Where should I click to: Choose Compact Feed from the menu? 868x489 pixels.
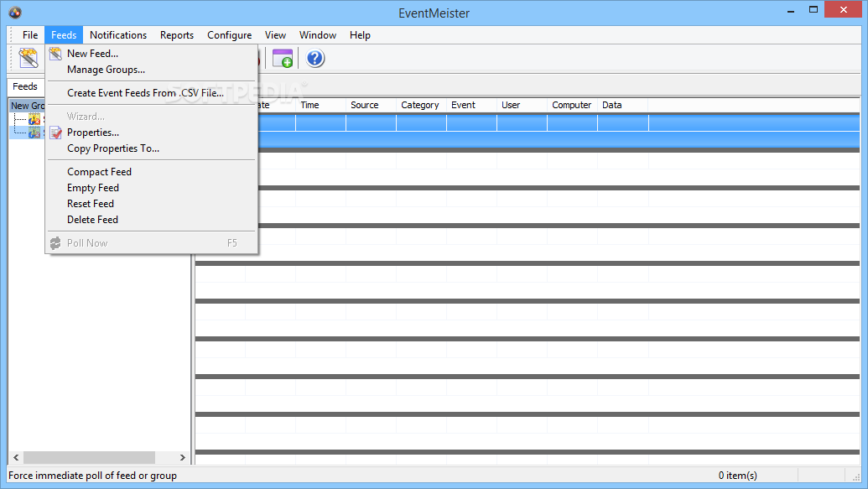[x=151, y=172]
